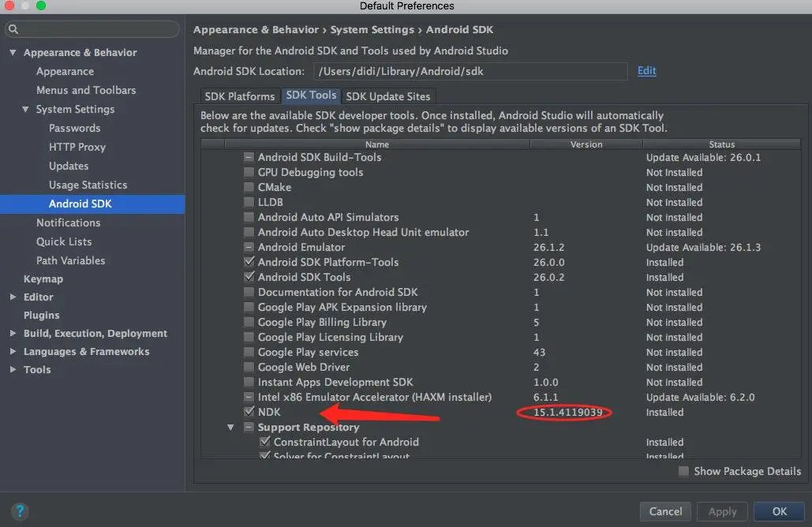
Task: Click the preferences search field
Action: 92,29
